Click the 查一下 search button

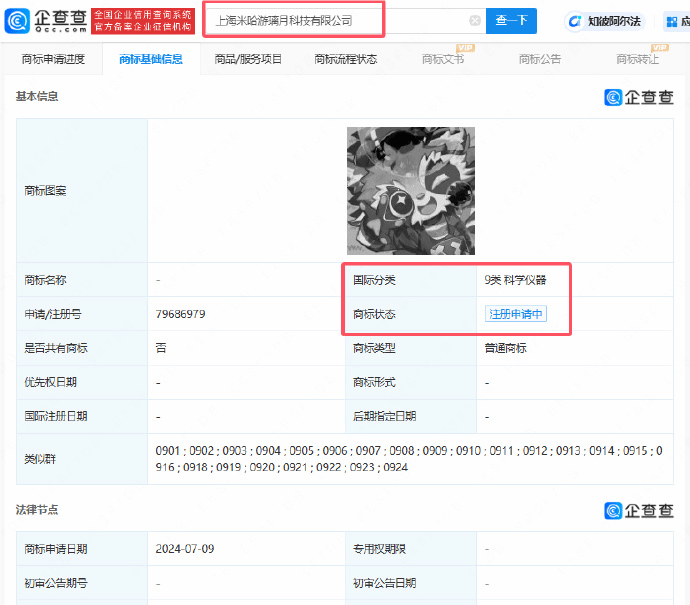click(x=511, y=21)
